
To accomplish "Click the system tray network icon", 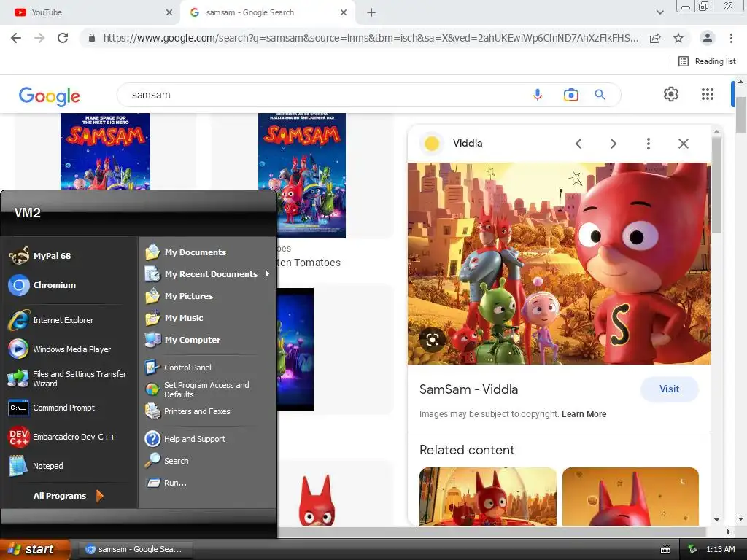I will (693, 550).
